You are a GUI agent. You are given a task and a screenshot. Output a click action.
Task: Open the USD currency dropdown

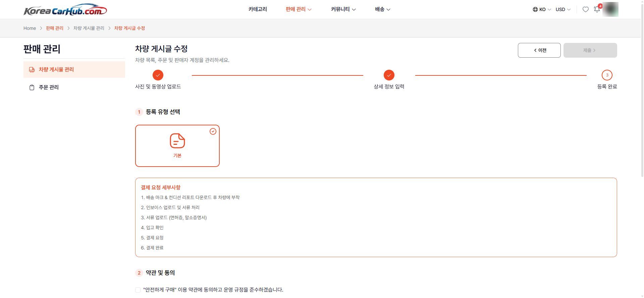(x=563, y=9)
